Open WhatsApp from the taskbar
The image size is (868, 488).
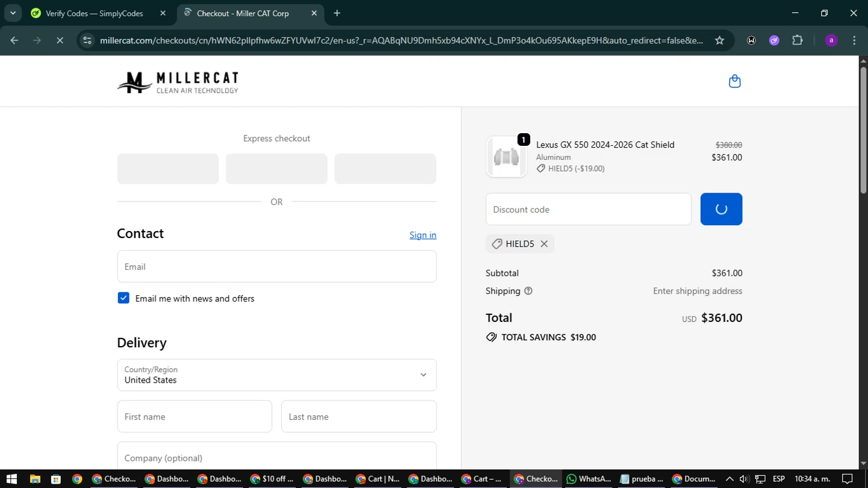pyautogui.click(x=589, y=479)
